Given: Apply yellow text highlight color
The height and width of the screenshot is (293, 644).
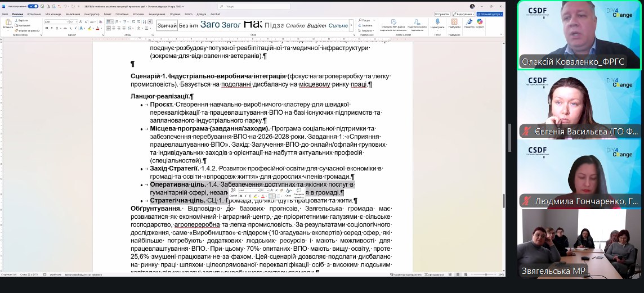Looking at the screenshot, I should (x=89, y=28).
